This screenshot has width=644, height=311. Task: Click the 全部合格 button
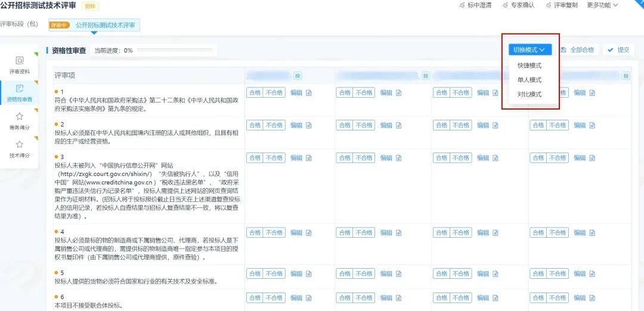(577, 50)
